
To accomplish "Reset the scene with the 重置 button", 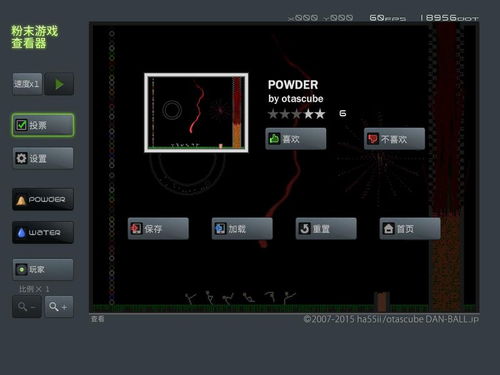I will (x=326, y=229).
